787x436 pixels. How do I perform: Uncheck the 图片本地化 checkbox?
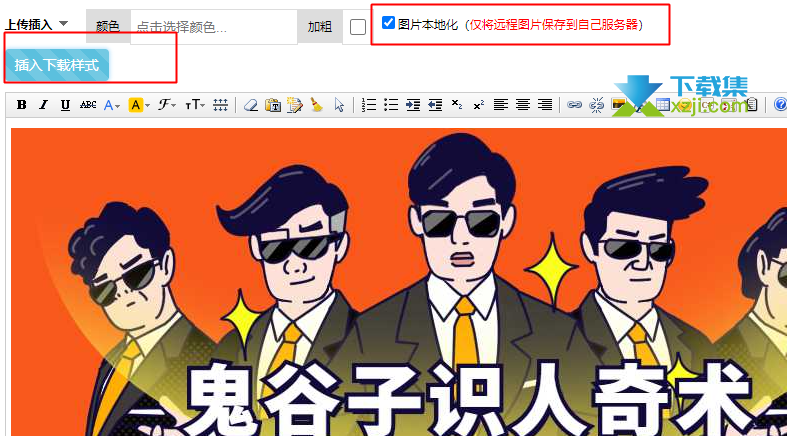[x=388, y=22]
